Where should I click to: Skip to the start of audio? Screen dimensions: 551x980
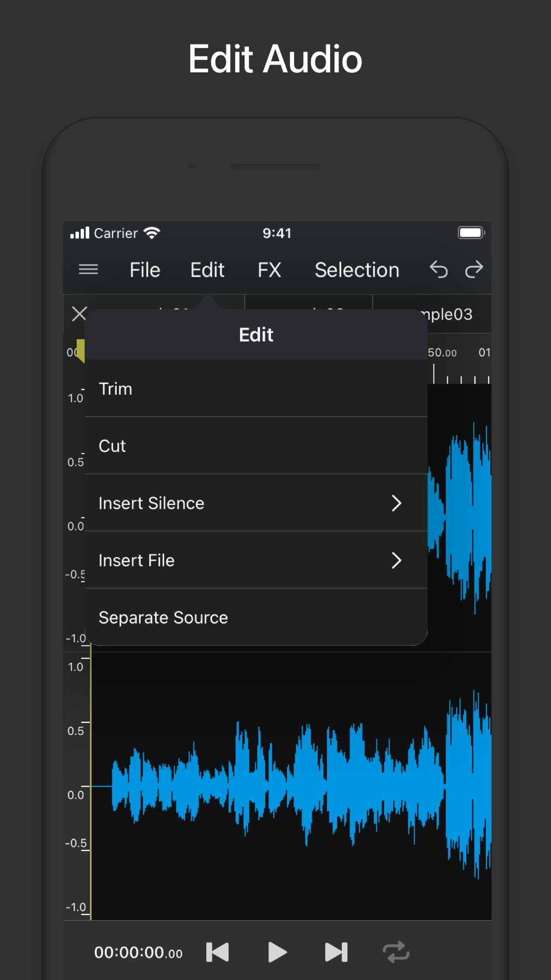point(218,952)
